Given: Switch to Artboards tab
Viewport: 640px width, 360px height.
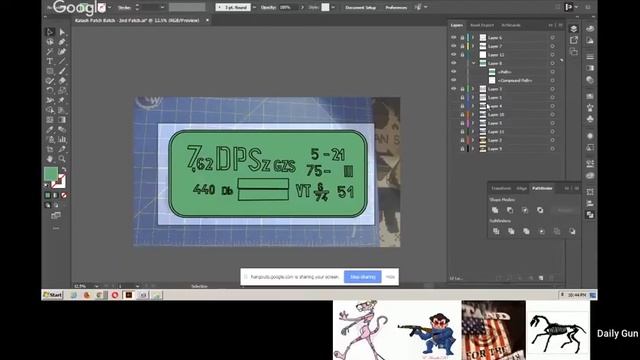Looking at the screenshot, I should (511, 25).
